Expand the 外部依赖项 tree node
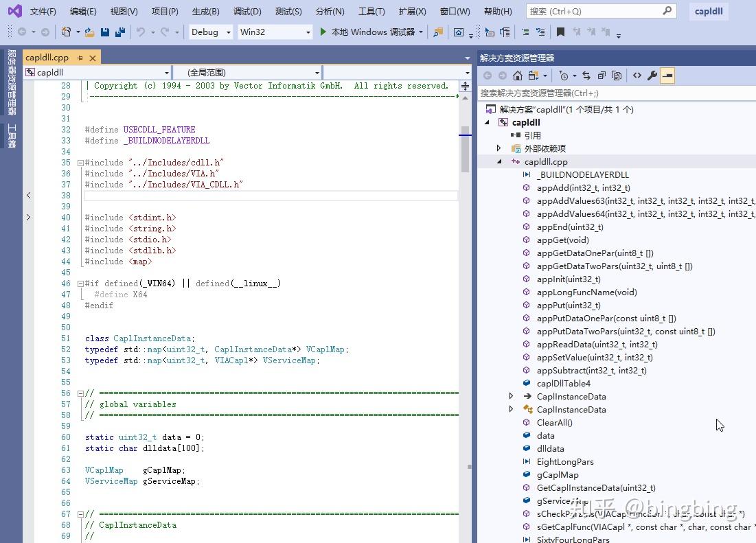This screenshot has width=756, height=543. 499,148
